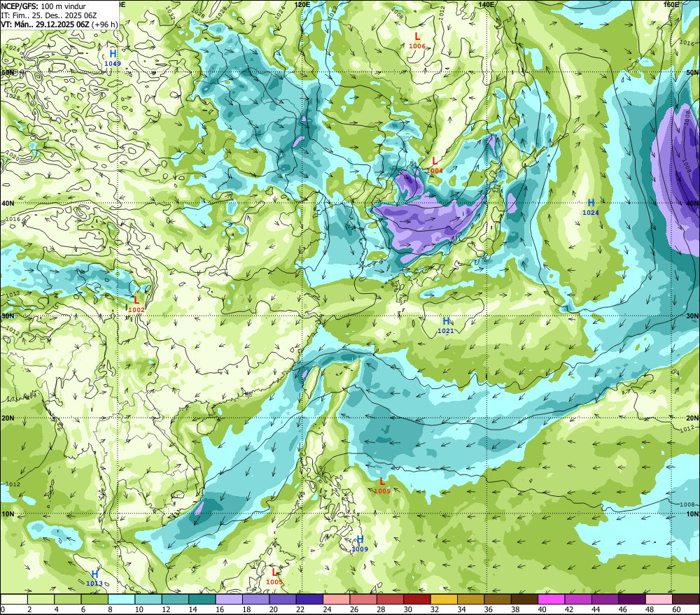Click the L 1005 marker east of the Philippines

(381, 486)
